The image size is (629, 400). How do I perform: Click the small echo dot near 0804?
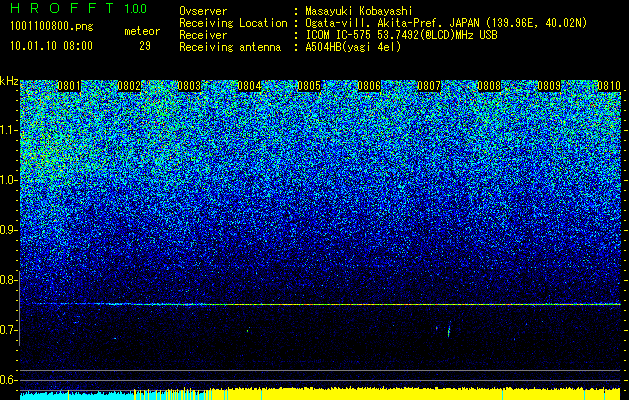click(x=248, y=331)
